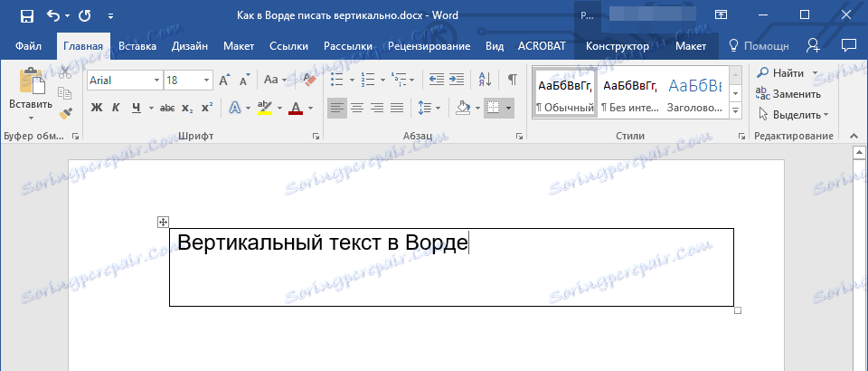868x371 pixels.
Task: Apply the Обычный style
Action: [564, 92]
